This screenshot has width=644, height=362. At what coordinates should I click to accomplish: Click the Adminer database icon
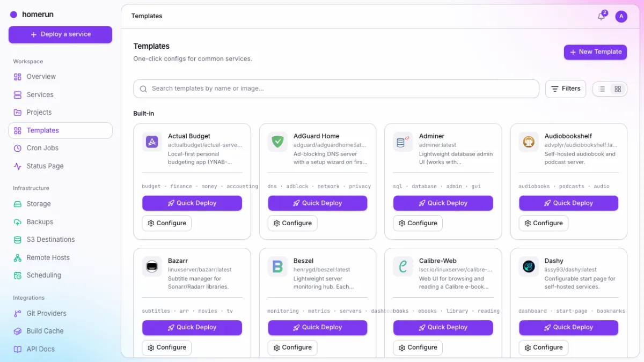pyautogui.click(x=403, y=142)
